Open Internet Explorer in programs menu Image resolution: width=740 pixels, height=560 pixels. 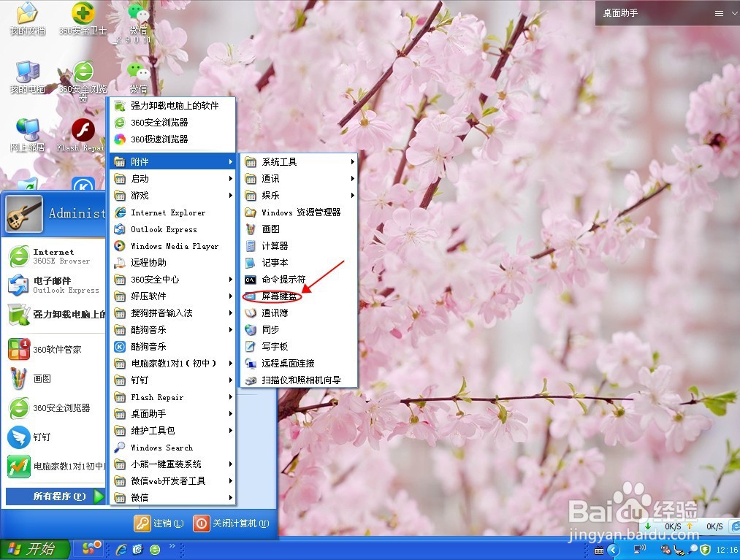[172, 212]
